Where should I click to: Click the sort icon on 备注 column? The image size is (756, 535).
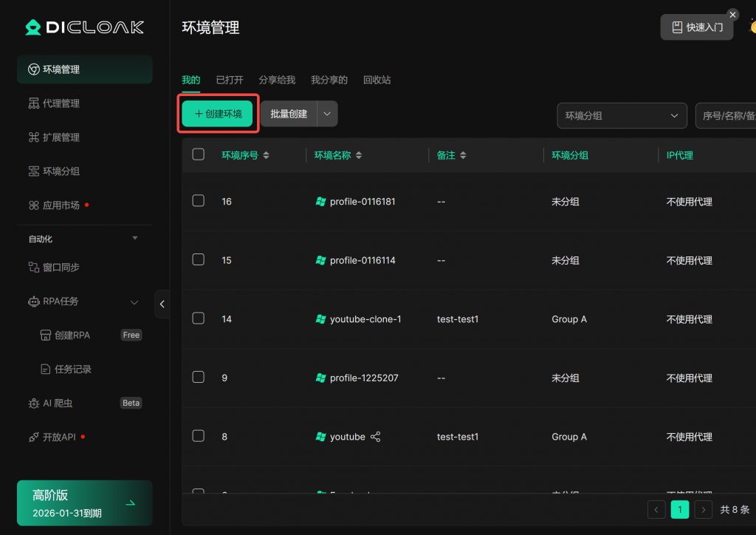(x=463, y=155)
